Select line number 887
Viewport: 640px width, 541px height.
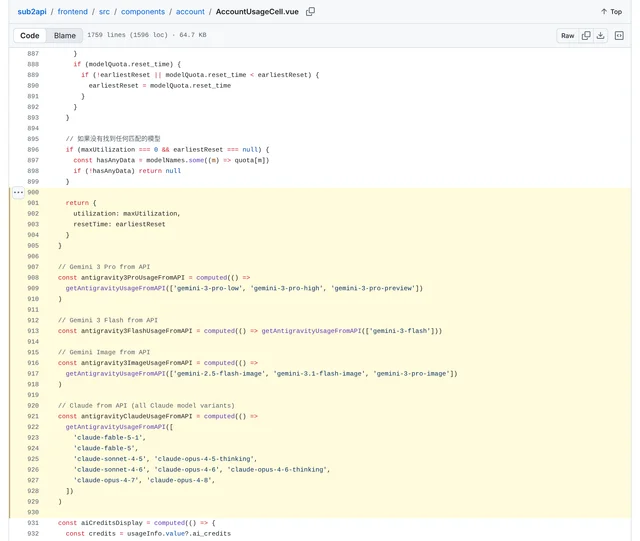pos(33,53)
